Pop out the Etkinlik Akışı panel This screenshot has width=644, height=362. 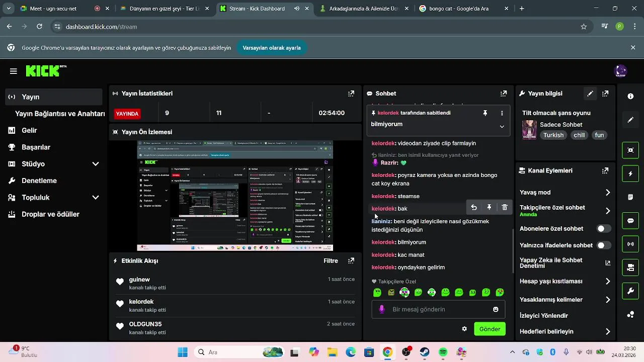pos(351,261)
